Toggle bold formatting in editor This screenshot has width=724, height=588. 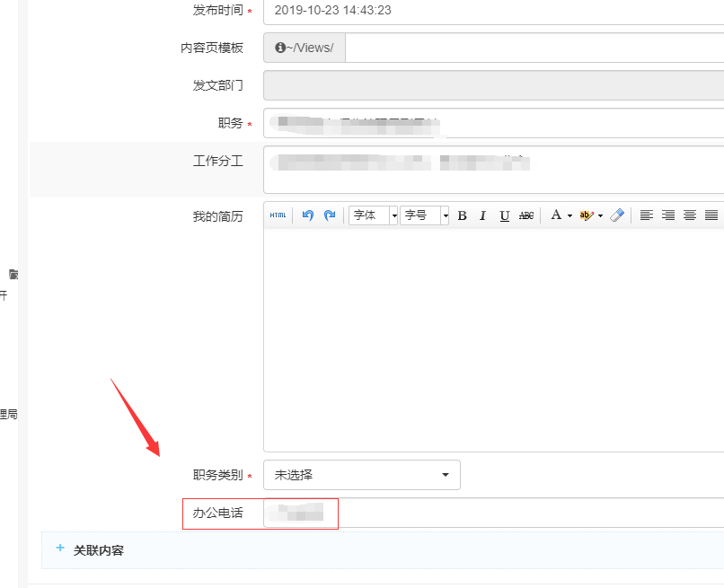pos(462,215)
